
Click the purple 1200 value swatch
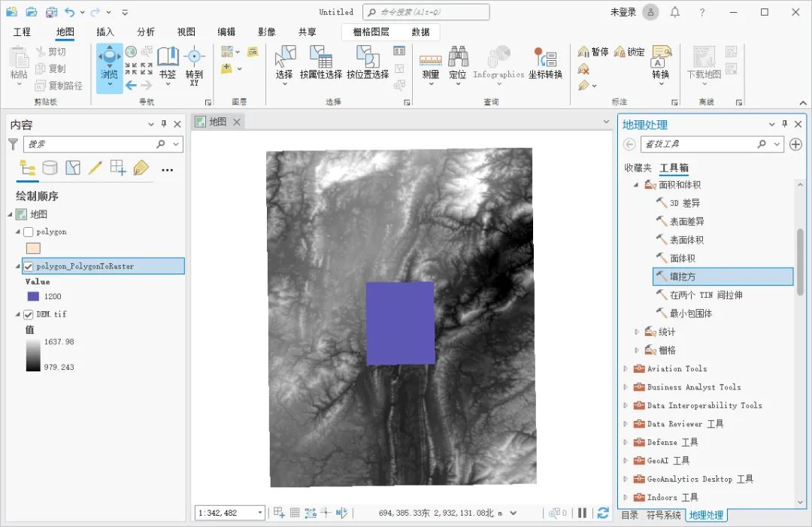coord(33,296)
